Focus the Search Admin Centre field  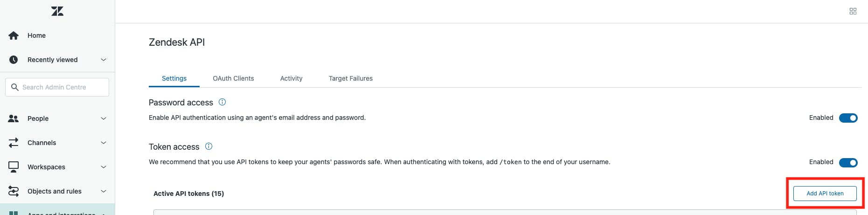click(x=57, y=87)
